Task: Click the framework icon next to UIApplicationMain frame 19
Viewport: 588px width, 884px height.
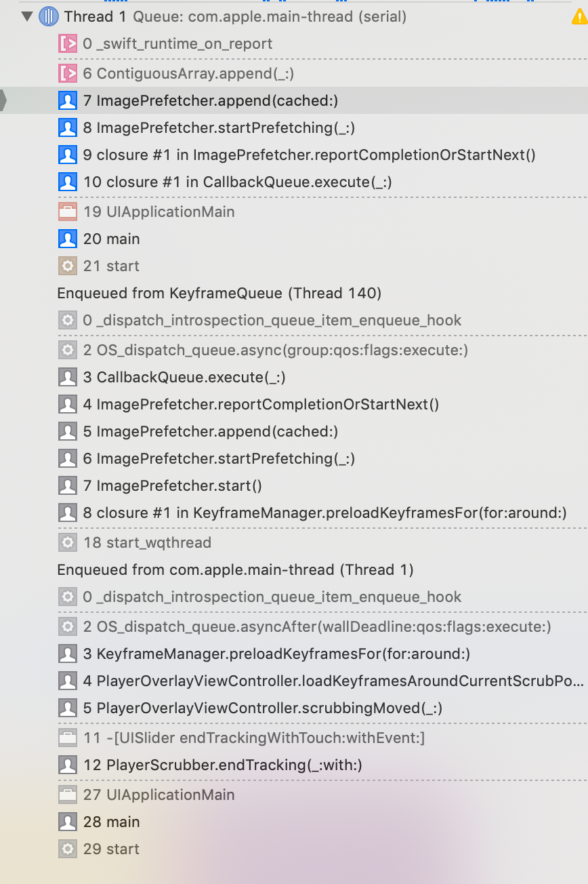Action: 68,212
